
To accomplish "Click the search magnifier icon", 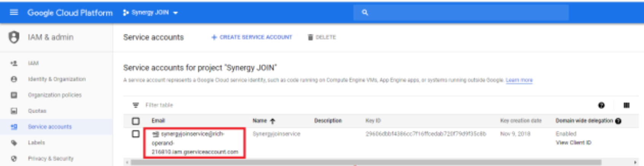I will [x=365, y=13].
